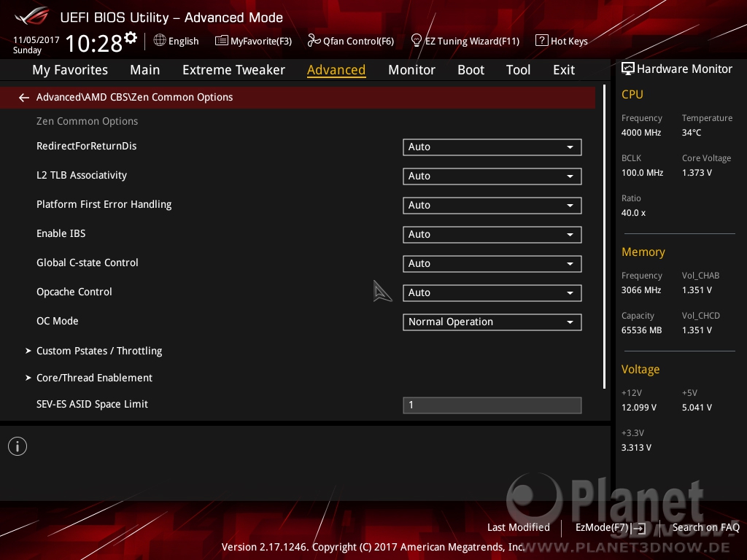Click Last Modified button
Image resolution: width=747 pixels, height=560 pixels.
tap(519, 528)
